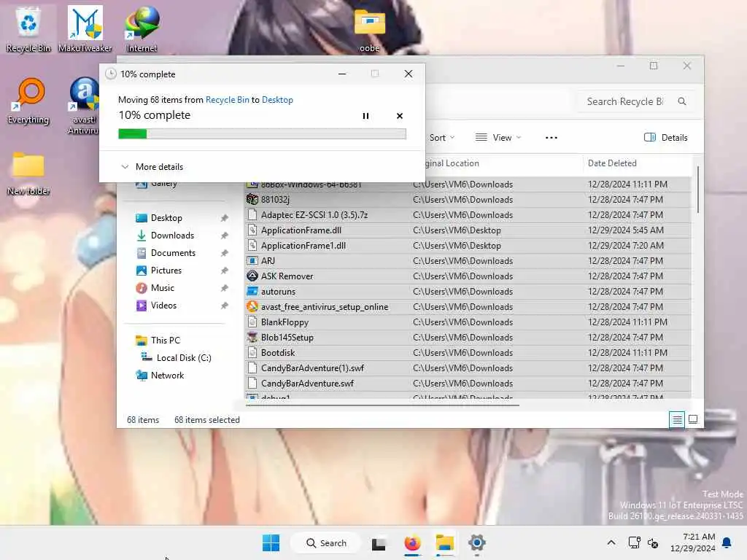This screenshot has width=747, height=560.
Task: Select the 881032j file row
Action: click(468, 200)
